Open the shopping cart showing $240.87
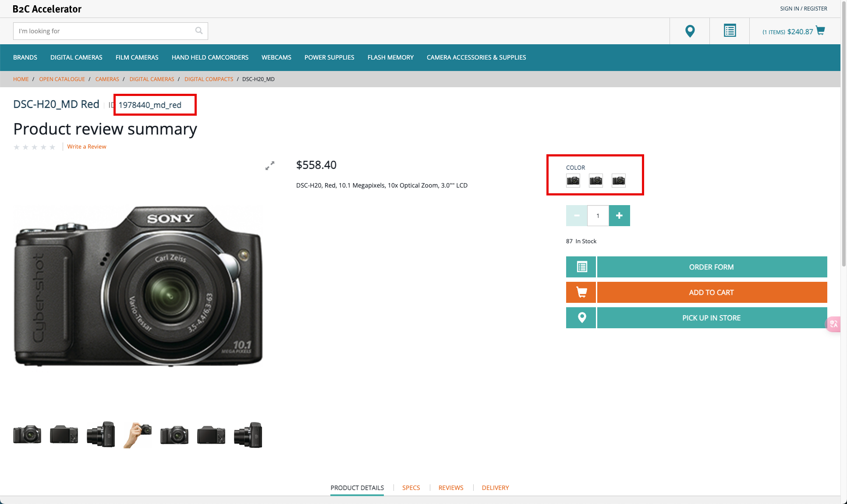 click(794, 31)
